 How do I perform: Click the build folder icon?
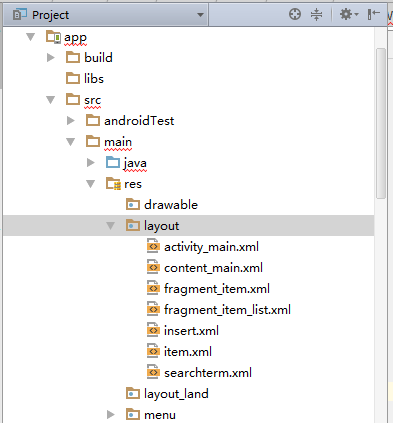73,57
